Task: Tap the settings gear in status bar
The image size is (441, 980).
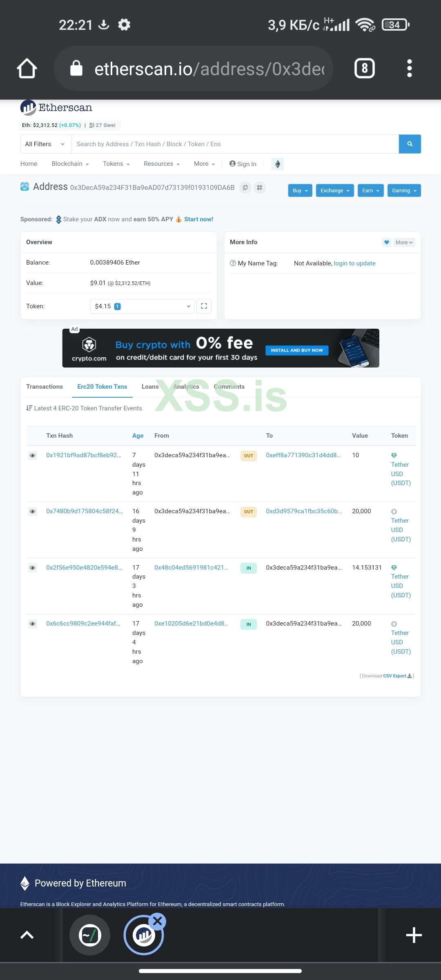Action: [x=124, y=24]
